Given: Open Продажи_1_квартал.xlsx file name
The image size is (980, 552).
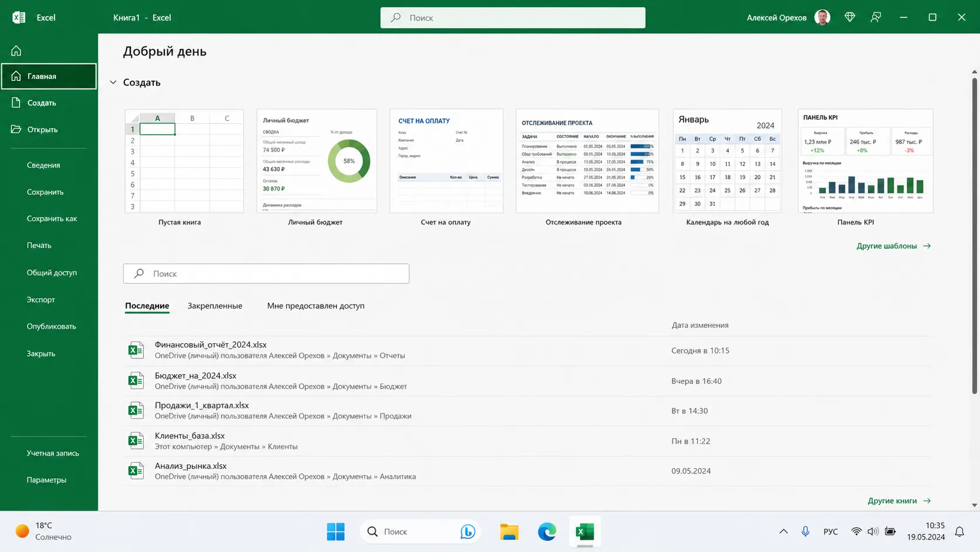Looking at the screenshot, I should click(x=202, y=405).
